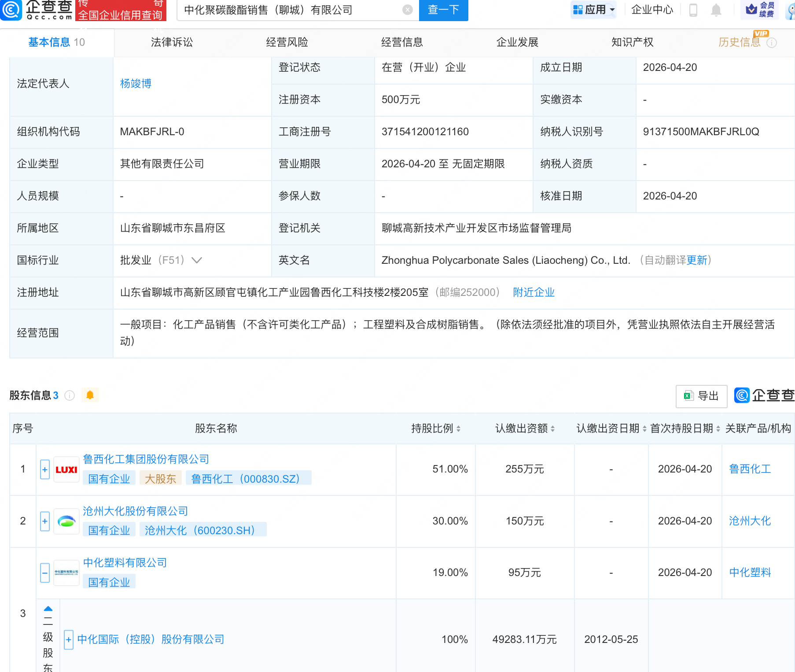Click the 企查查 logo in top-left corner
The width and height of the screenshot is (795, 672).
pos(37,11)
